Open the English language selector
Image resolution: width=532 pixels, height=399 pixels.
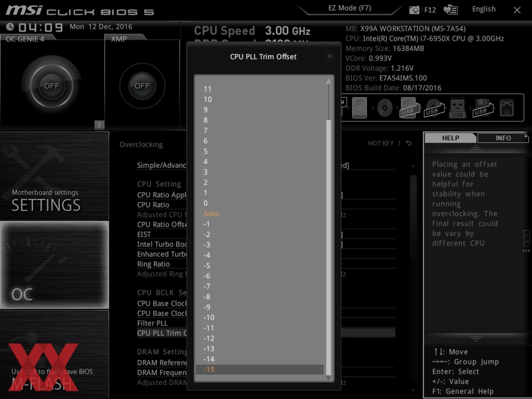click(x=483, y=9)
